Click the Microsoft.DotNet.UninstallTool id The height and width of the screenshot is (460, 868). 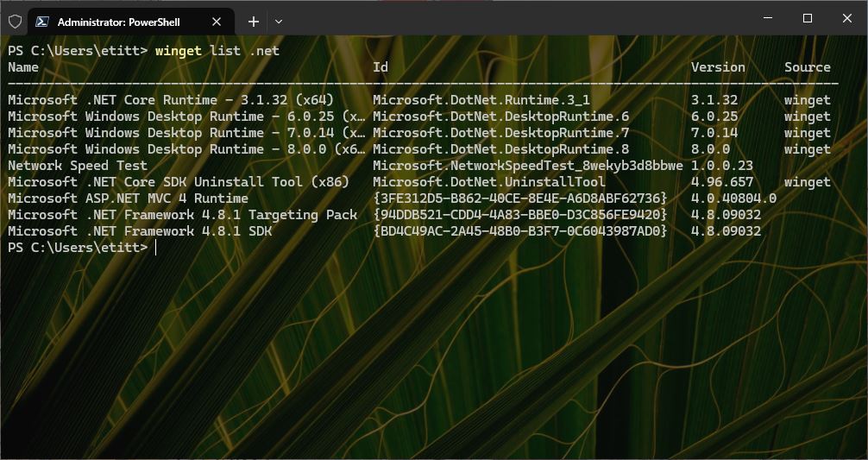489,182
